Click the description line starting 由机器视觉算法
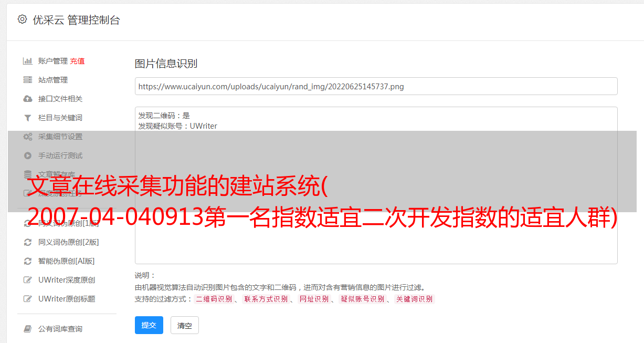The width and height of the screenshot is (644, 343). click(x=280, y=287)
